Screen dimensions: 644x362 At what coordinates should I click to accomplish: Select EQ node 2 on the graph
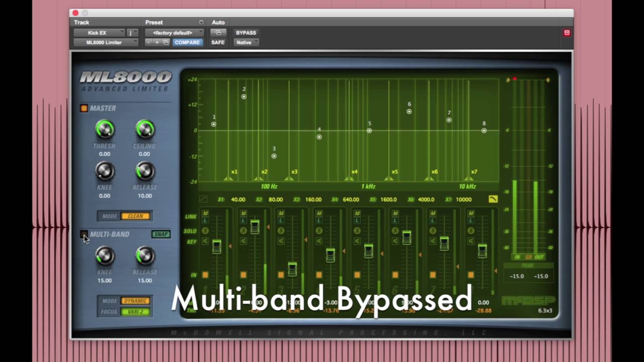tap(244, 97)
